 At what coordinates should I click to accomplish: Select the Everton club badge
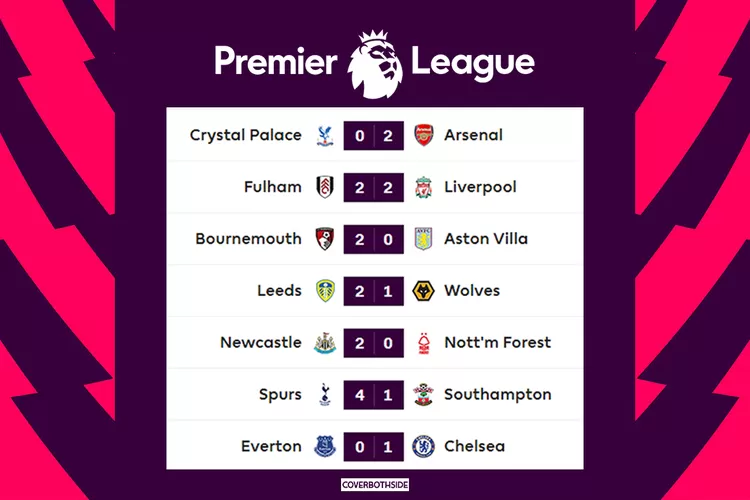324,446
